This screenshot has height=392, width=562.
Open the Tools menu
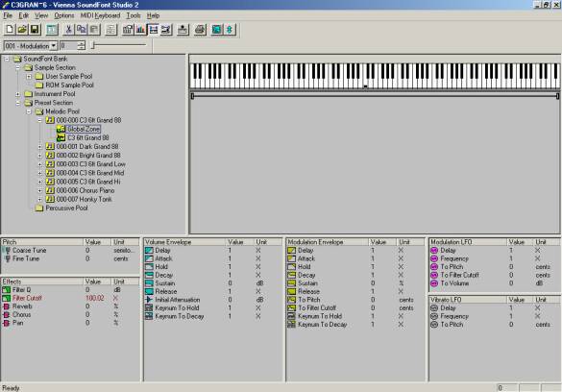tap(134, 15)
